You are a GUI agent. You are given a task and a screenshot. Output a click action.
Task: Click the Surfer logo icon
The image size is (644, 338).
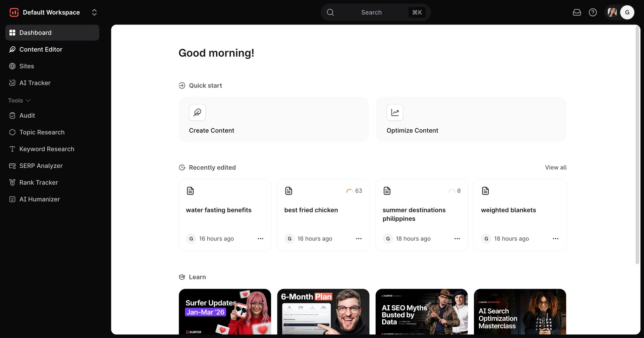pos(14,12)
